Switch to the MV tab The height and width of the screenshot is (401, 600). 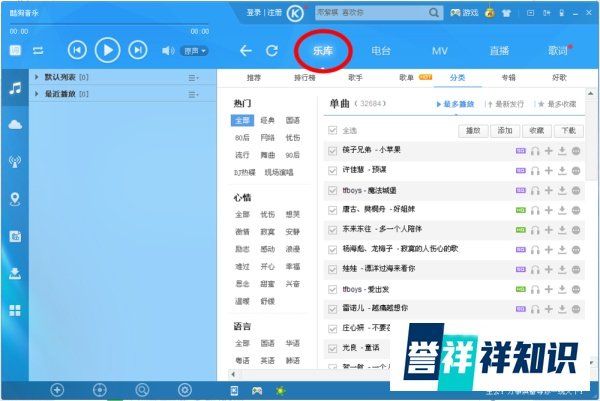[440, 51]
